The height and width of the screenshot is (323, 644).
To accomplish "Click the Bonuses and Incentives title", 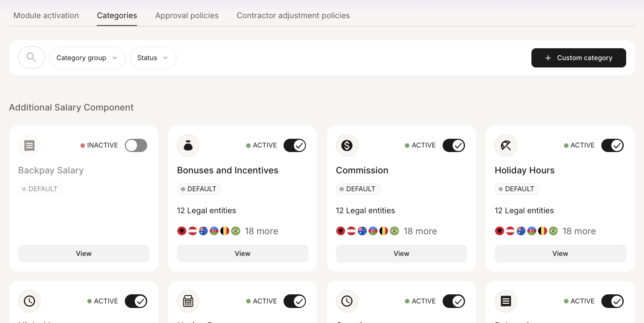I will coord(228,170).
